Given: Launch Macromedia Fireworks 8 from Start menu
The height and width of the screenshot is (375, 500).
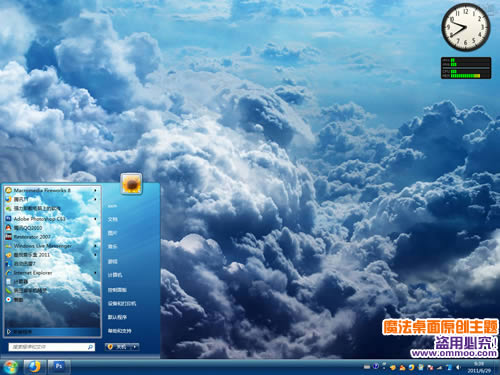Looking at the screenshot, I should tap(52, 190).
